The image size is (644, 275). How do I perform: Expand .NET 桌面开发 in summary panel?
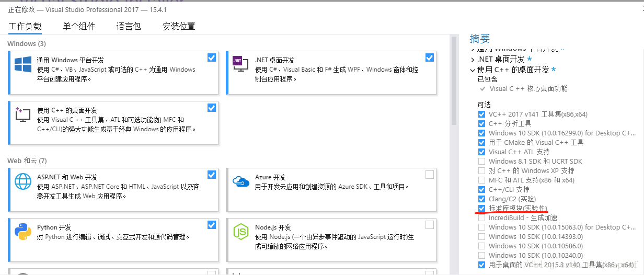473,60
